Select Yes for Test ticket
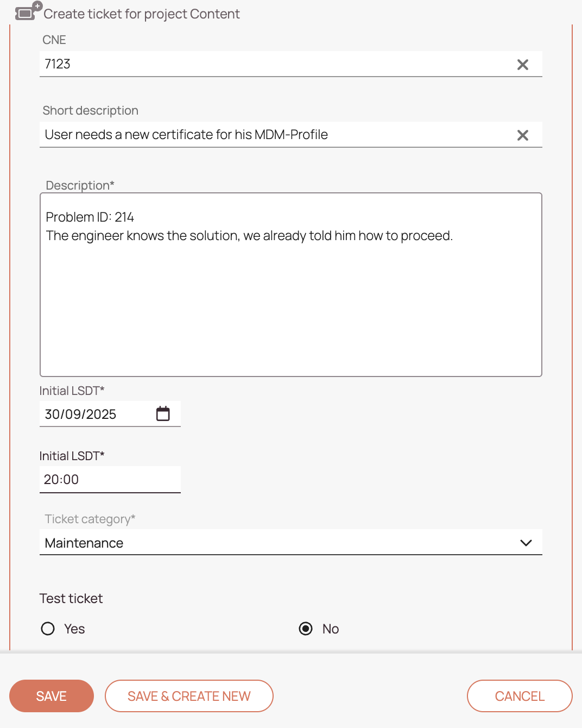Screen dimensions: 582x728 48,629
